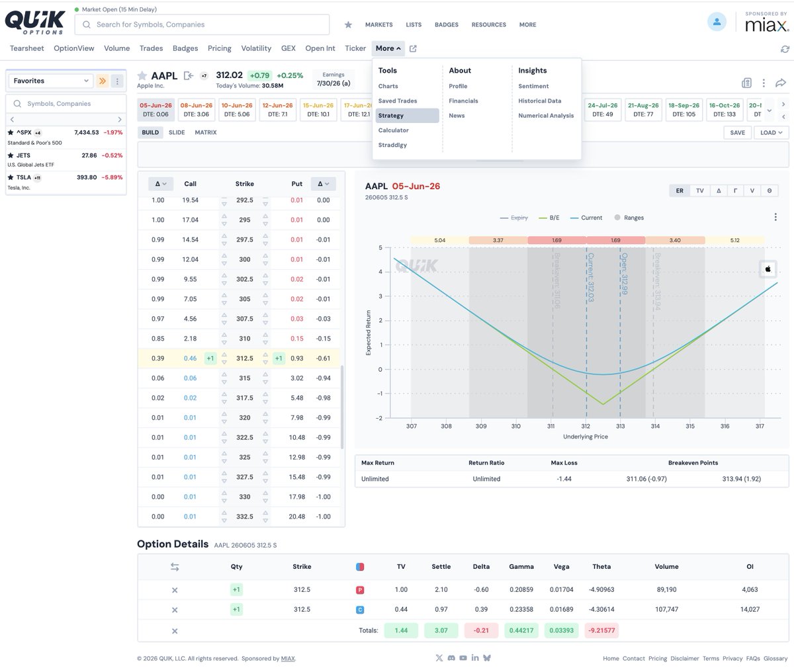Select the 08-Jun-26 expiration
This screenshot has width=794, height=672.
197,110
